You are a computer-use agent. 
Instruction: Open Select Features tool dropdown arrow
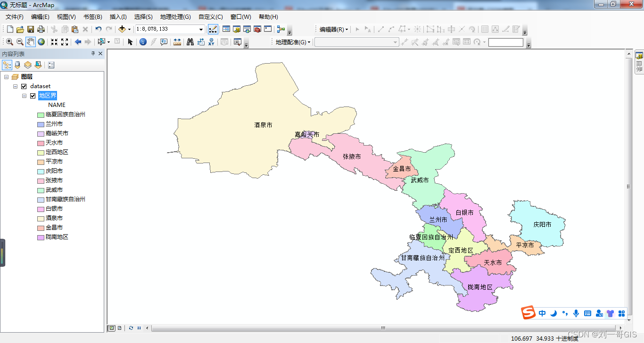108,42
